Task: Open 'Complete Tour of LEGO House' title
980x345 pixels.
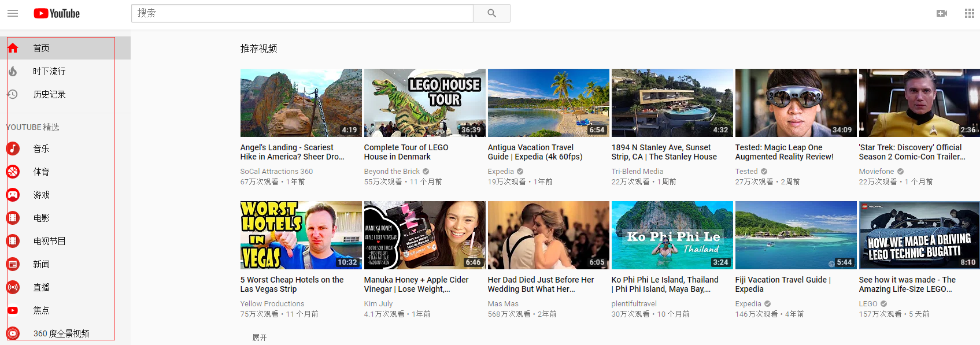Action: pos(406,152)
